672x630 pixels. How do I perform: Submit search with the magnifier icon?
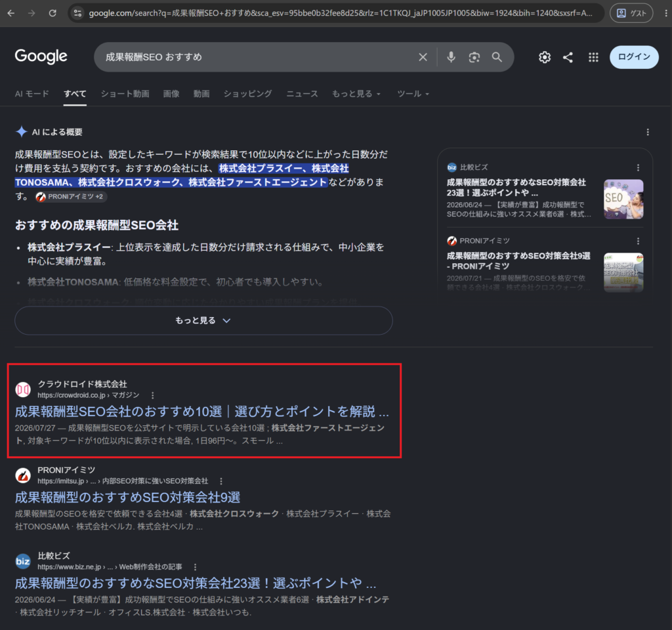[x=497, y=57]
